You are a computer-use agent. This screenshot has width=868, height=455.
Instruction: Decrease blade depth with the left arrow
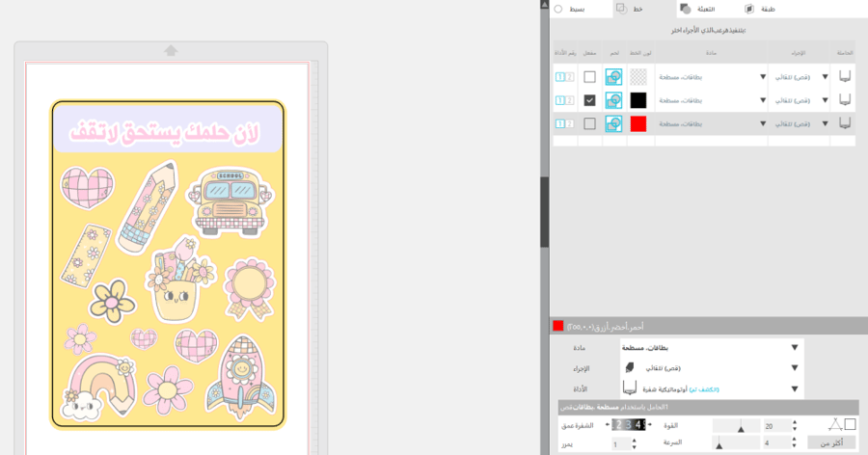(x=608, y=425)
